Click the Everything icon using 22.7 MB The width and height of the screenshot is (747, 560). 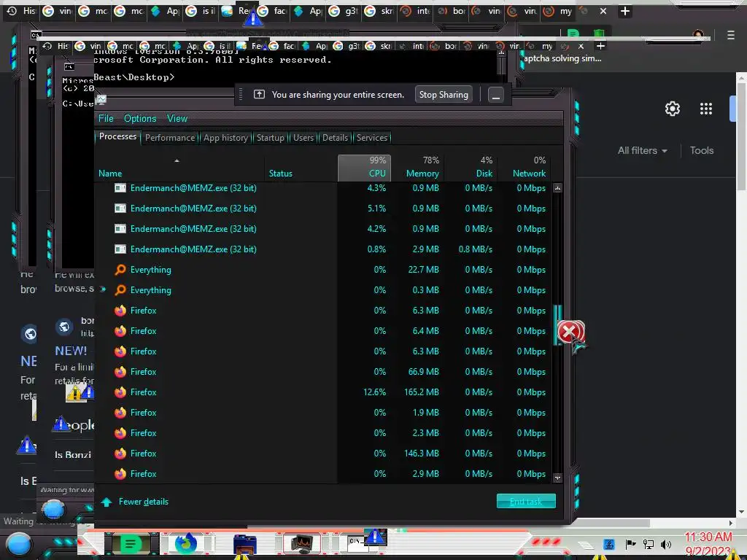tap(120, 270)
